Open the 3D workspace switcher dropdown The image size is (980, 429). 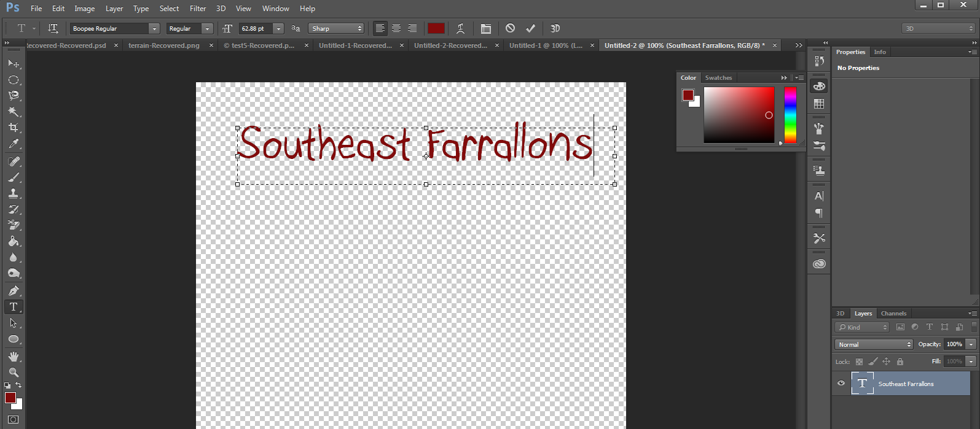point(939,28)
